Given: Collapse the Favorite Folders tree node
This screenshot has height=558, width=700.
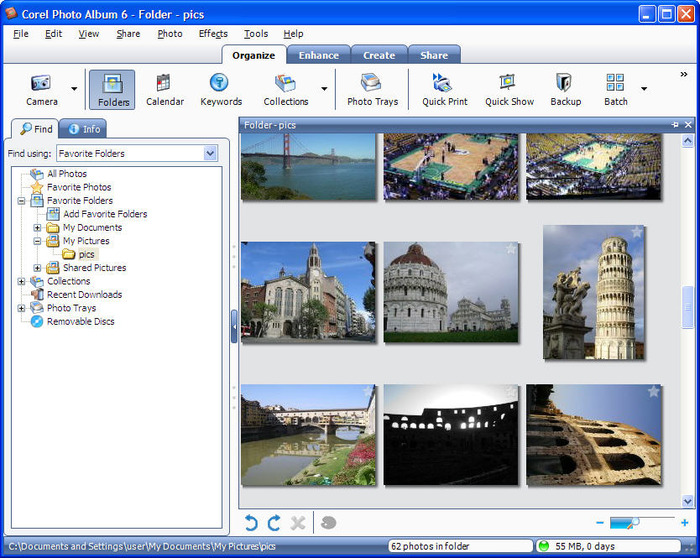Looking at the screenshot, I should click(21, 201).
